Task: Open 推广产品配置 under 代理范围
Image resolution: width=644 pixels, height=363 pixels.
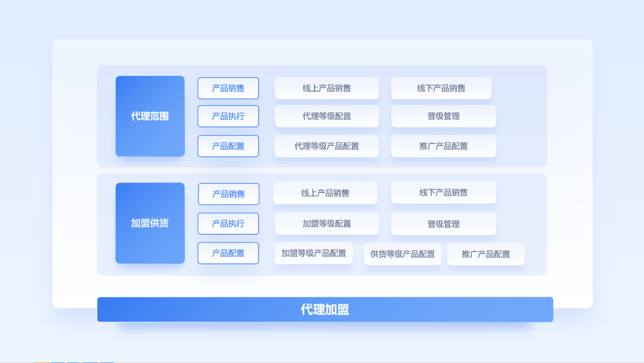Action: click(x=443, y=146)
